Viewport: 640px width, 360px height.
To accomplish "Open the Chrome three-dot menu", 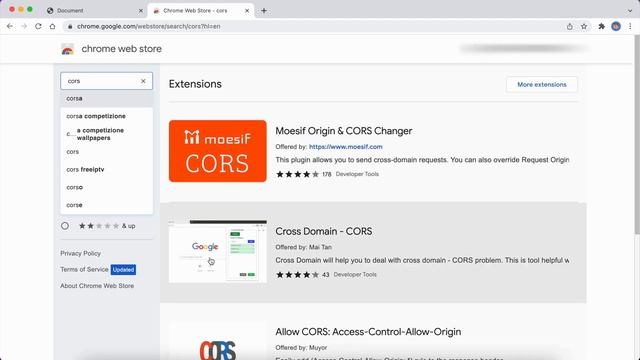I will [x=630, y=26].
